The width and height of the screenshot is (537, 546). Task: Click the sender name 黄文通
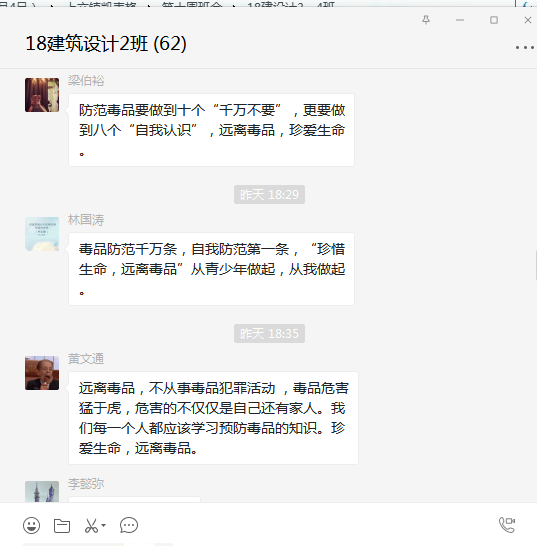(86, 359)
